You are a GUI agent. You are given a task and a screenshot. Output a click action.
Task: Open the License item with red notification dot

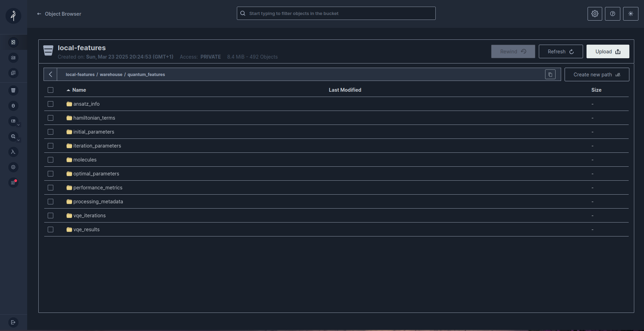(13, 182)
